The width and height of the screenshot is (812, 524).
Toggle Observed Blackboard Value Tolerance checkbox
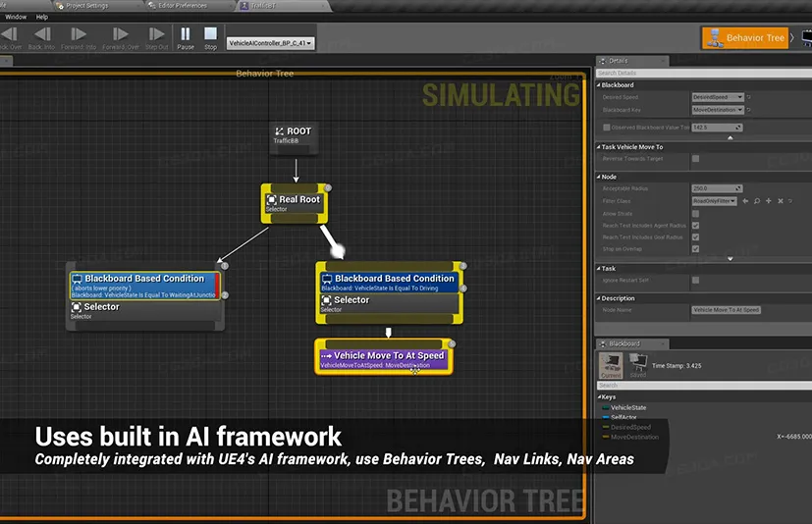607,128
